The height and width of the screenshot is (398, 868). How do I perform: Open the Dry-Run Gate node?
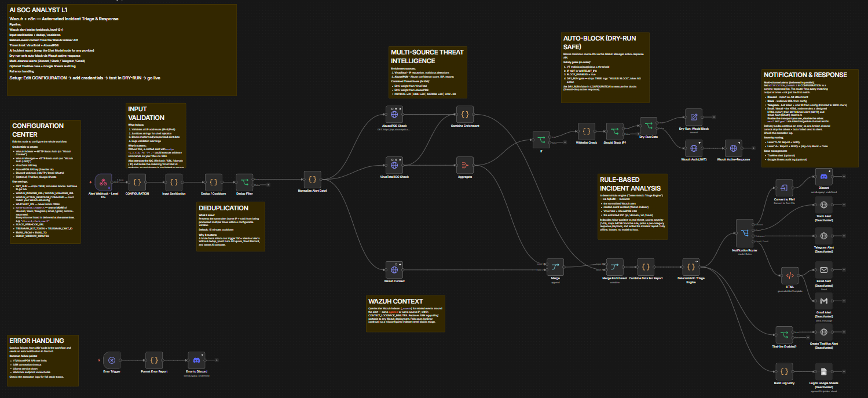coord(648,125)
